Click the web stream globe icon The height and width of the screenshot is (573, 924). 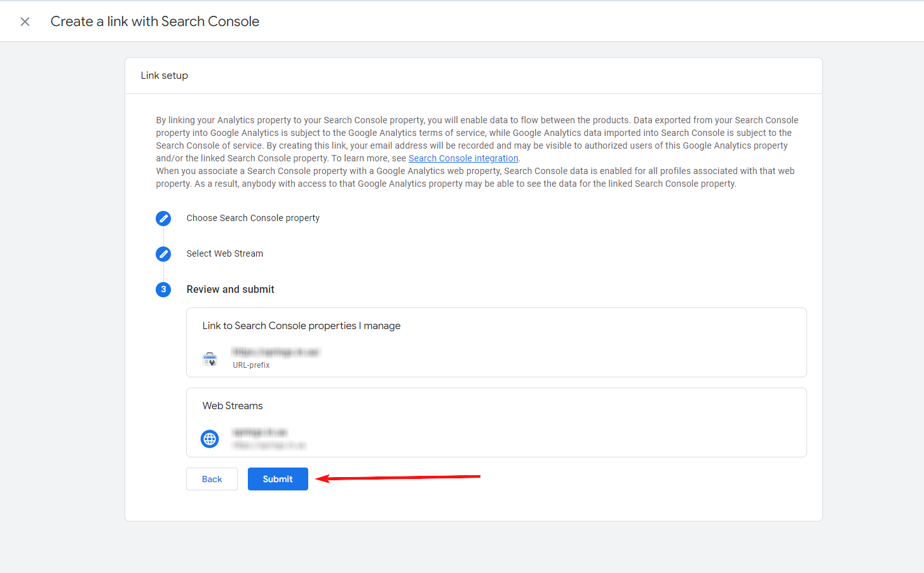coord(210,439)
